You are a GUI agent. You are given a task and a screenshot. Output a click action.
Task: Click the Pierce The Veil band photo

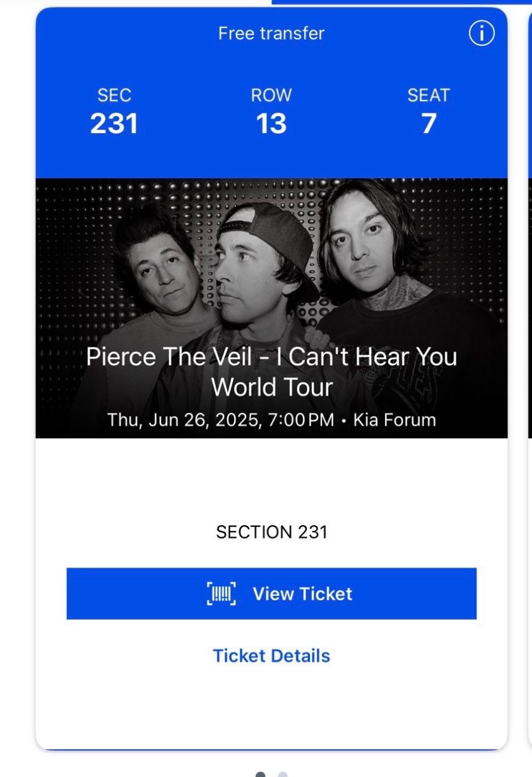[x=271, y=265]
